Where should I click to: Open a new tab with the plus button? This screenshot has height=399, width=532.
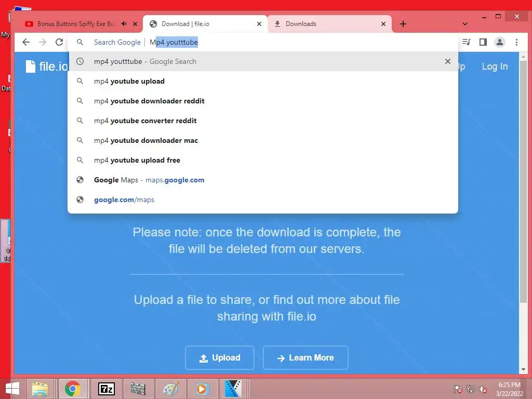click(x=403, y=24)
